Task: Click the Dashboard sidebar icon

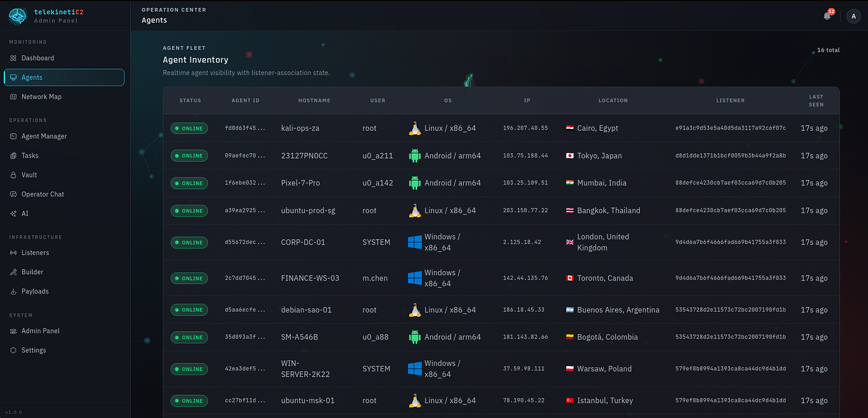Action: (x=14, y=58)
